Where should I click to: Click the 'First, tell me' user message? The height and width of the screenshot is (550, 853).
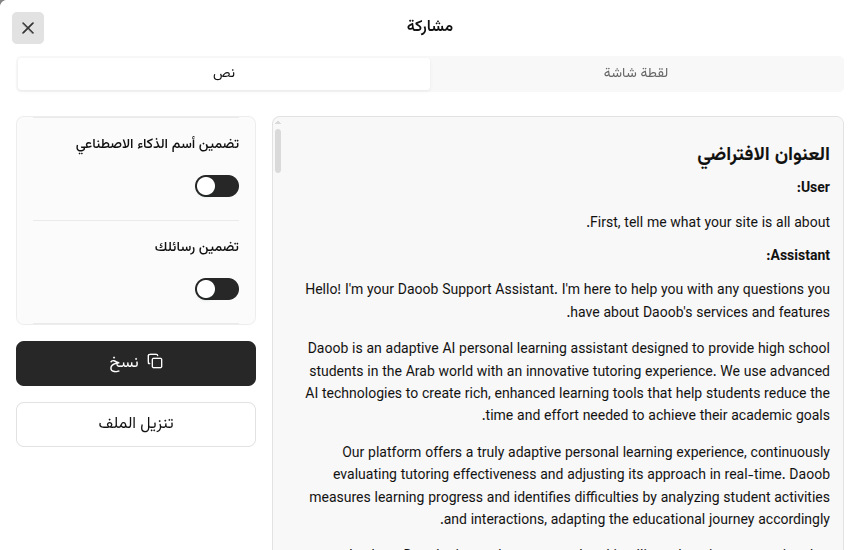click(708, 222)
